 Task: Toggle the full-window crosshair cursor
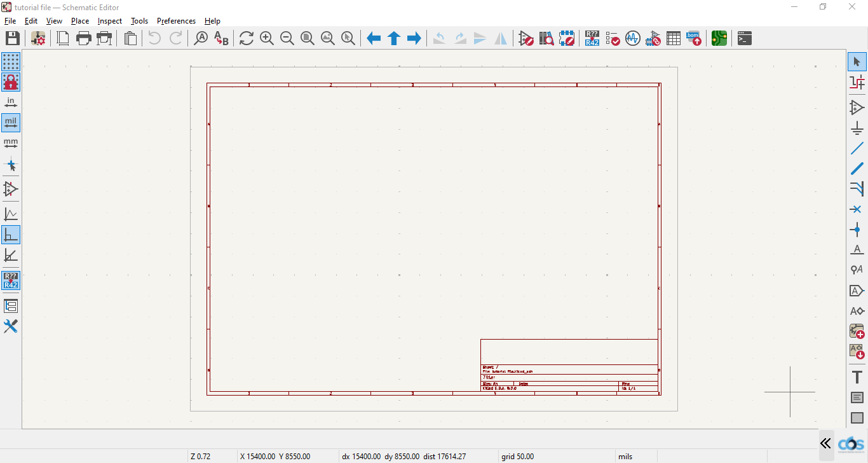point(11,165)
